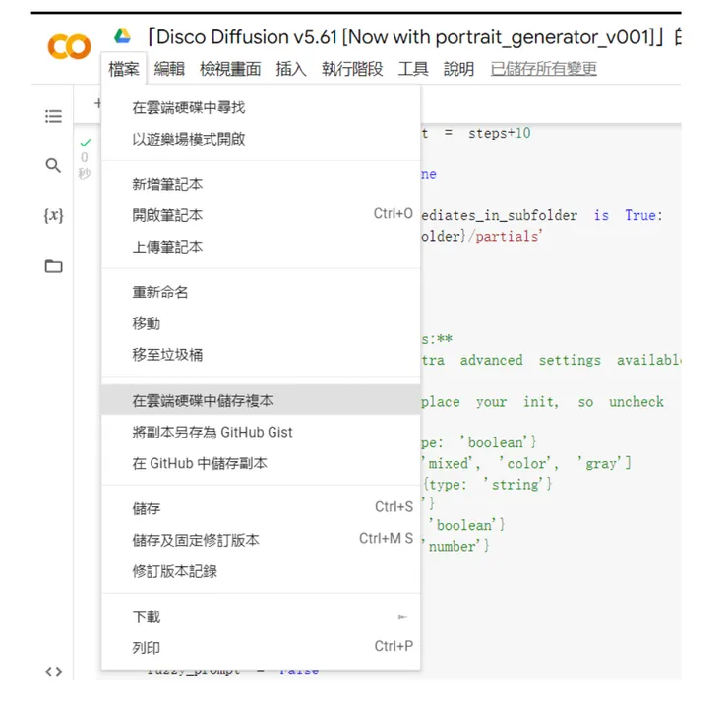Click code text "'gray'"

click(600, 463)
